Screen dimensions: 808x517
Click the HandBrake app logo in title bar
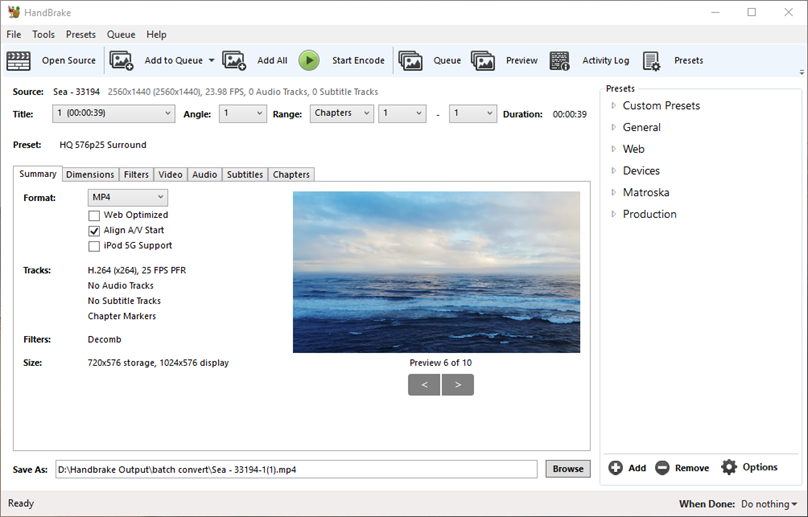coord(13,12)
